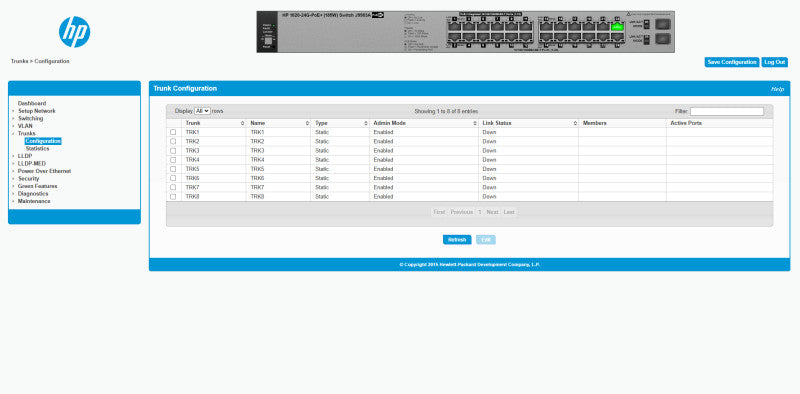Tick the checkbox for trunk TRK2

click(173, 141)
